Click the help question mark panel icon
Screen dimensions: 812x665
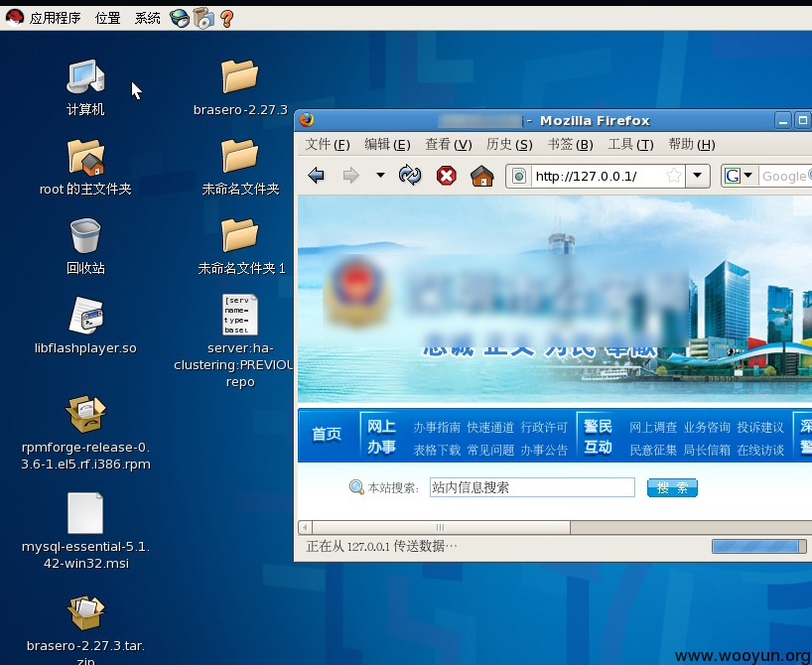click(226, 18)
